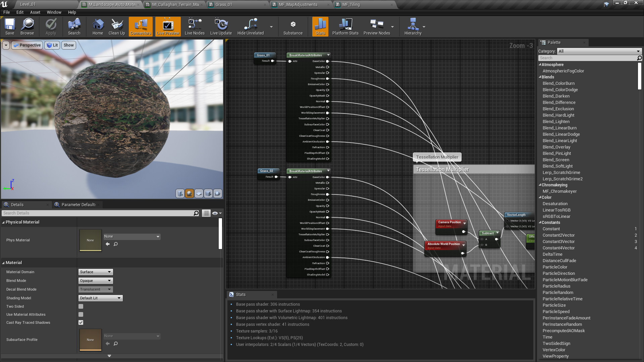Click the Perspective viewport button
The width and height of the screenshot is (644, 362).
point(27,45)
